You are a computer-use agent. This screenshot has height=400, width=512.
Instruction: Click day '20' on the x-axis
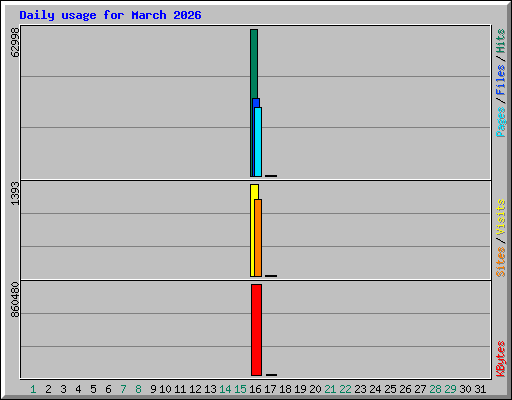tap(315, 389)
